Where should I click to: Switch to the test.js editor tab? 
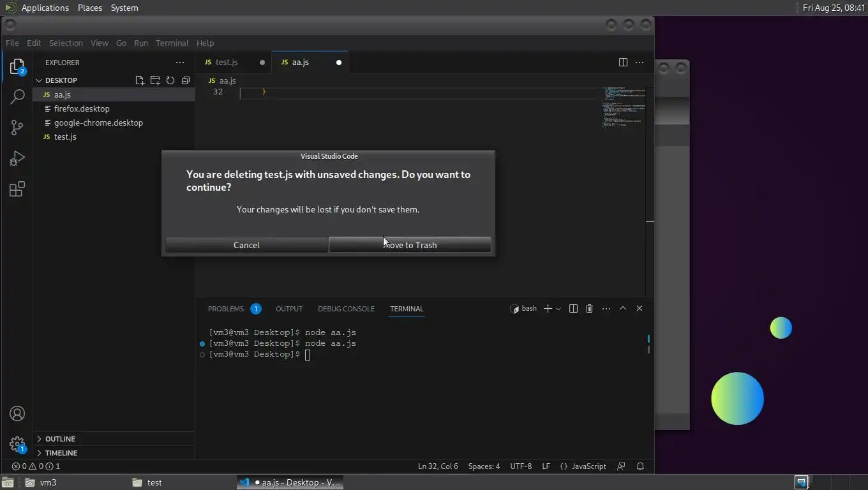click(234, 62)
